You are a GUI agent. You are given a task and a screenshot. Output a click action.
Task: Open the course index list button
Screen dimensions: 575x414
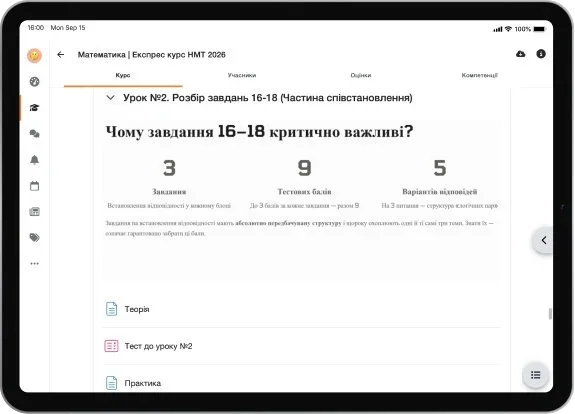coord(535,375)
